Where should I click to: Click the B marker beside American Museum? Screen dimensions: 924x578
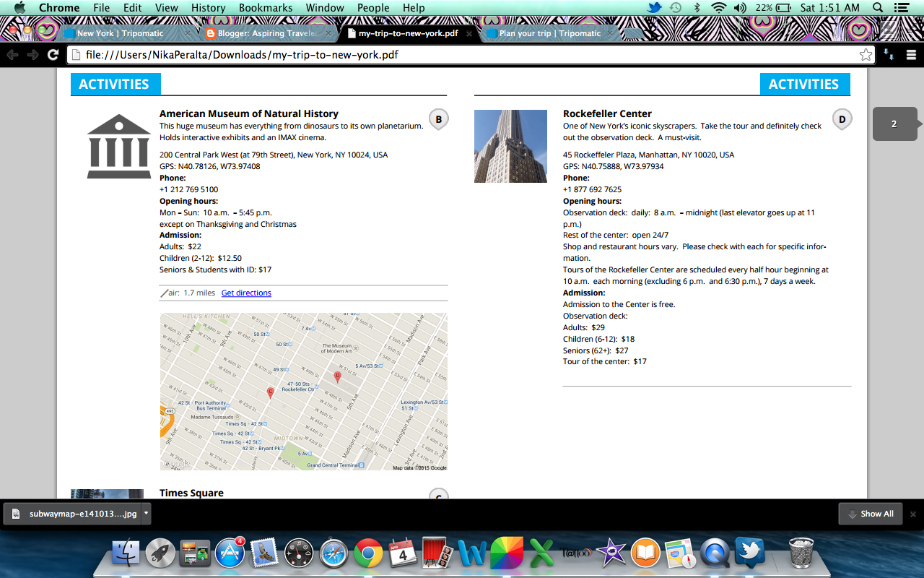tap(439, 119)
